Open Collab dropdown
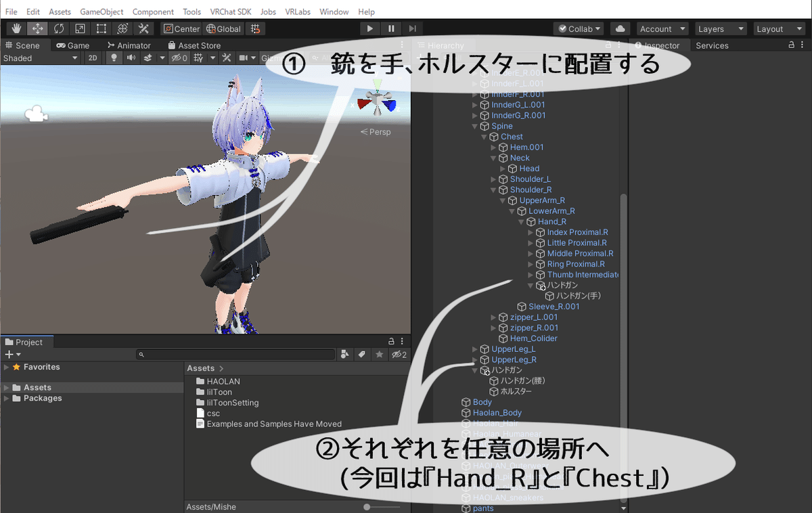Viewport: 812px width, 513px height. 580,28
